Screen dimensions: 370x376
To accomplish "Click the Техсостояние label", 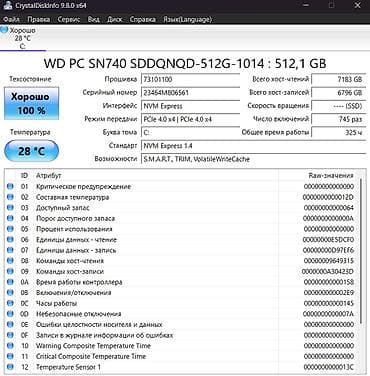I will [x=30, y=79].
